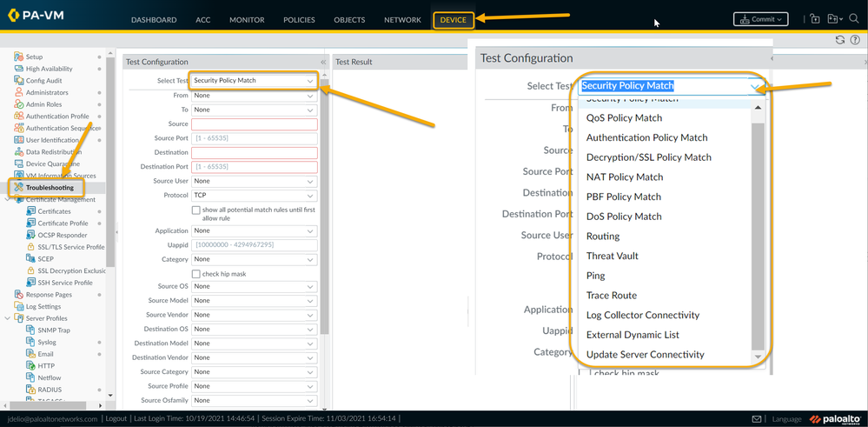Click the search magnifier icon in top bar
This screenshot has height=427, width=868.
pyautogui.click(x=853, y=18)
